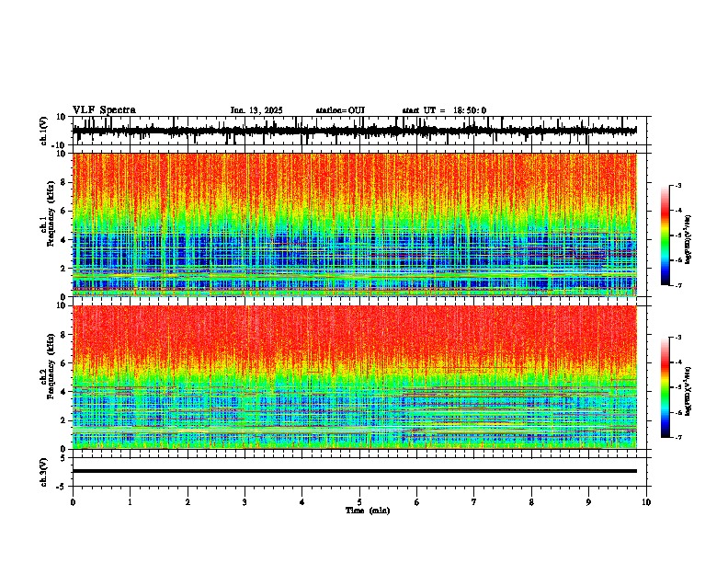This screenshot has width=728, height=563.
Task: Click time axis tick label 4
Action: click(302, 502)
